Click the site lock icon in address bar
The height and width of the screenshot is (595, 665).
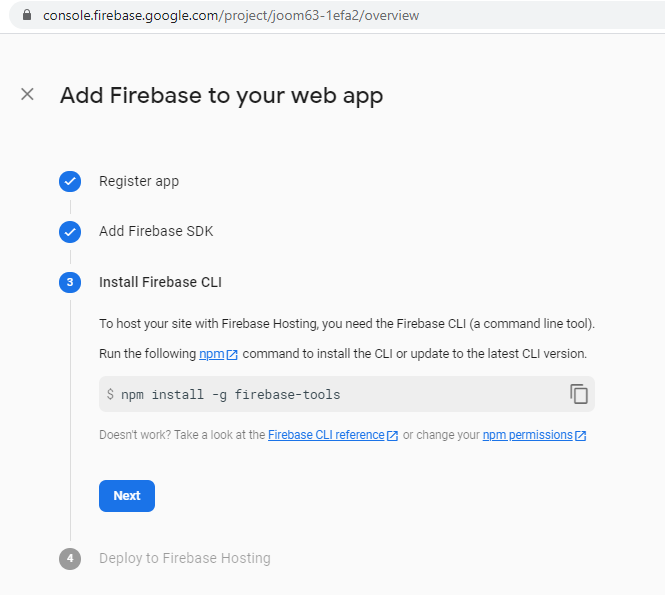click(26, 15)
